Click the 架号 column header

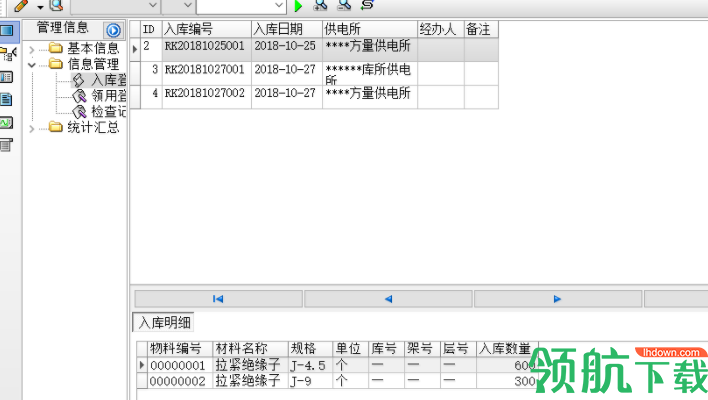click(x=422, y=349)
